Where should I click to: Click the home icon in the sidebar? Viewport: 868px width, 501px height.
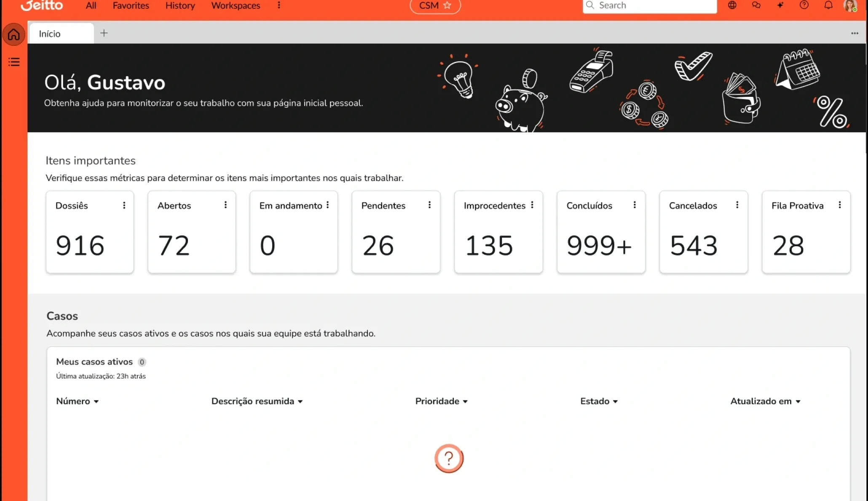point(13,34)
